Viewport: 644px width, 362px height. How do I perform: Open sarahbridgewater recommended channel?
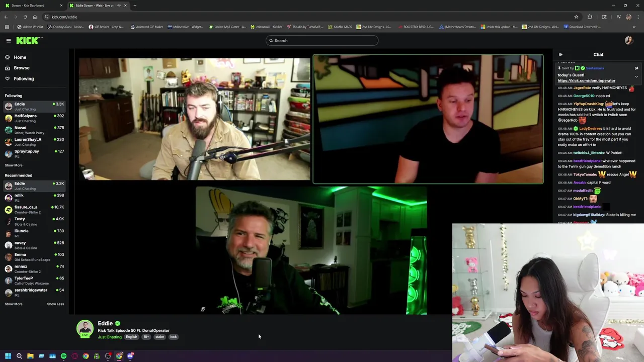tap(34, 292)
